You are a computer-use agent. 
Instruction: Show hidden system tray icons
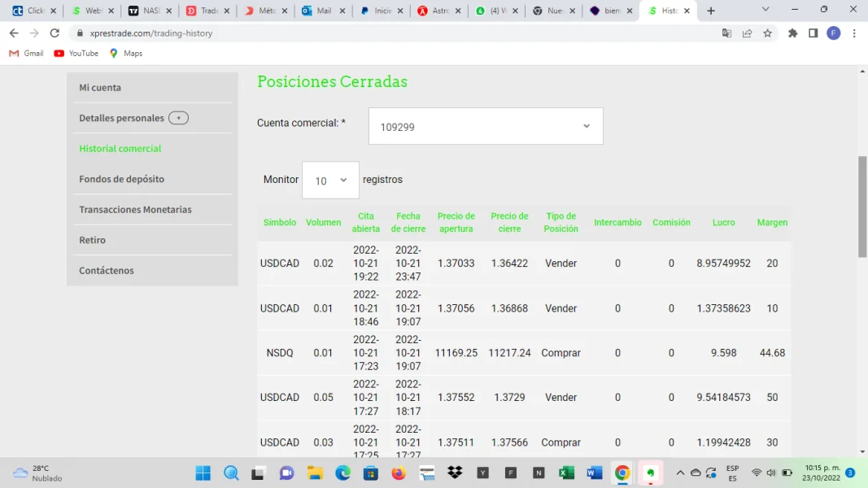pyautogui.click(x=680, y=473)
